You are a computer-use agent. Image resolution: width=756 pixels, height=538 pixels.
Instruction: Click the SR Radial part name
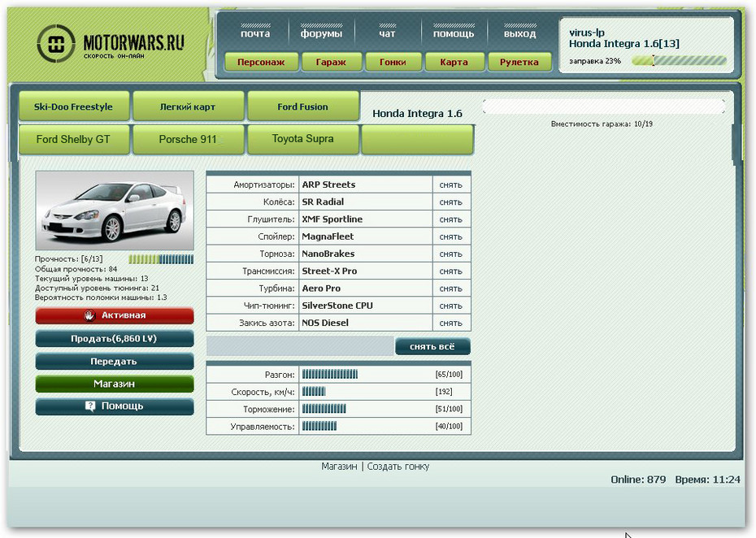(x=323, y=202)
